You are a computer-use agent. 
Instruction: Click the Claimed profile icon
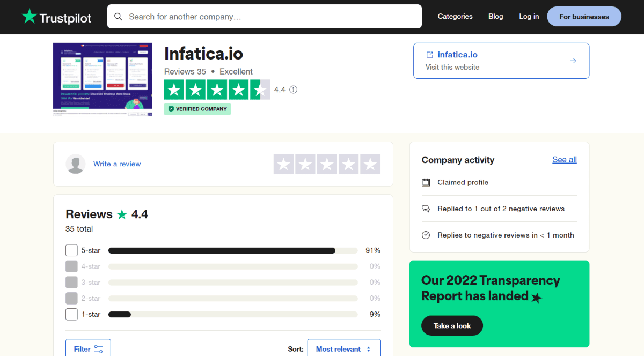[x=426, y=182]
